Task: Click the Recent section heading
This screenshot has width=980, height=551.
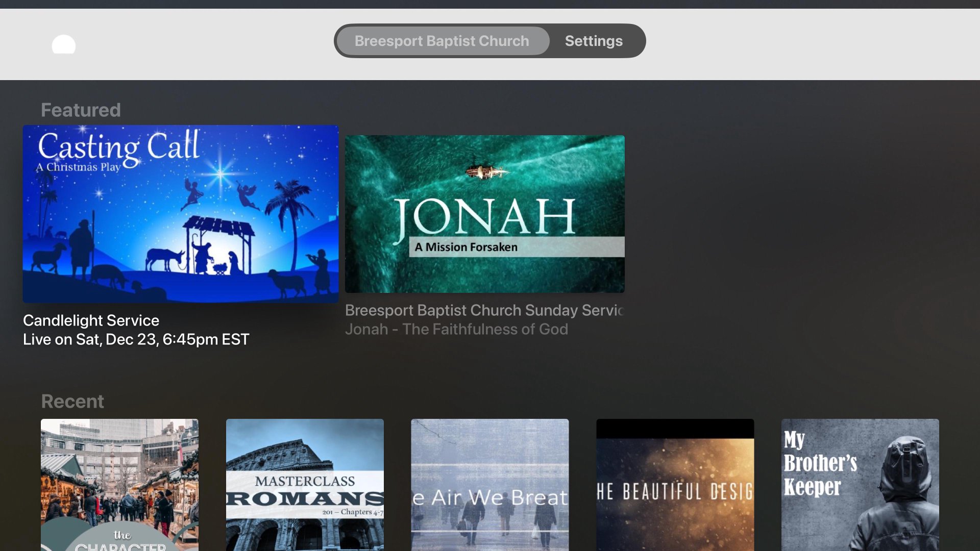Action: [72, 402]
